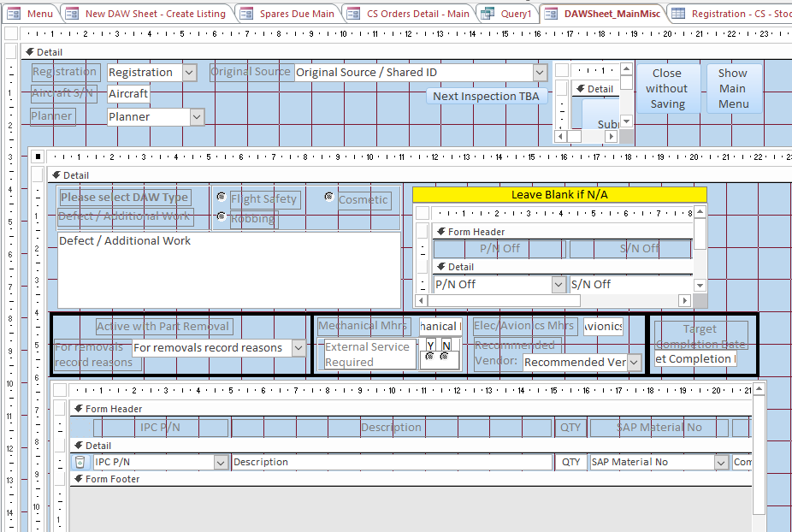This screenshot has width=792, height=532.
Task: Switch to CS Orders Detail - Main tab
Action: click(409, 14)
